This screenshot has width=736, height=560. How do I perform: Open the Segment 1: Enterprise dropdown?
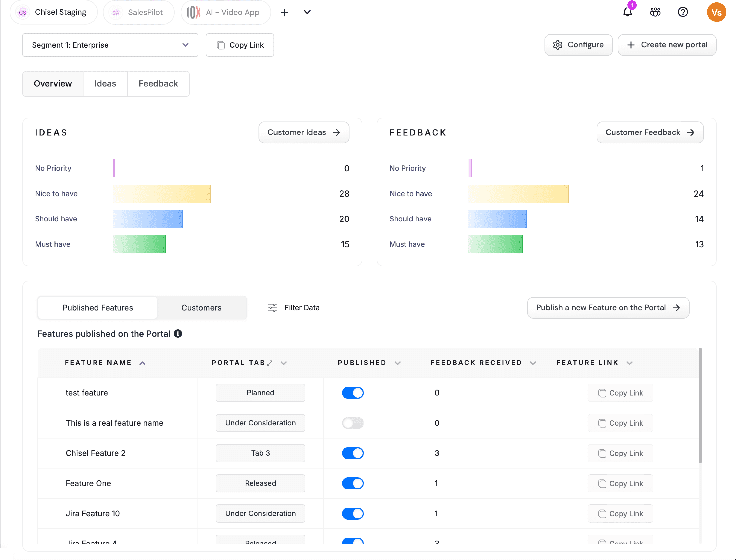coord(110,45)
